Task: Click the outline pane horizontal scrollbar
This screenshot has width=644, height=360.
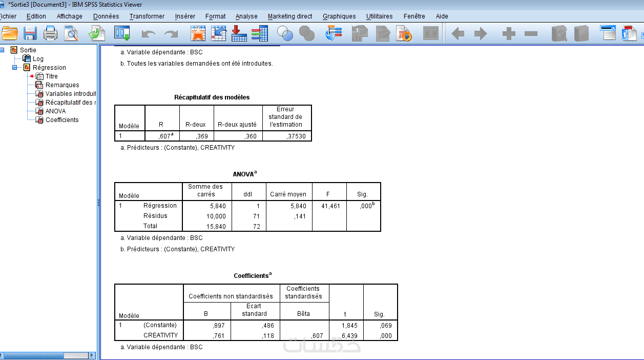Action: pyautogui.click(x=48, y=355)
